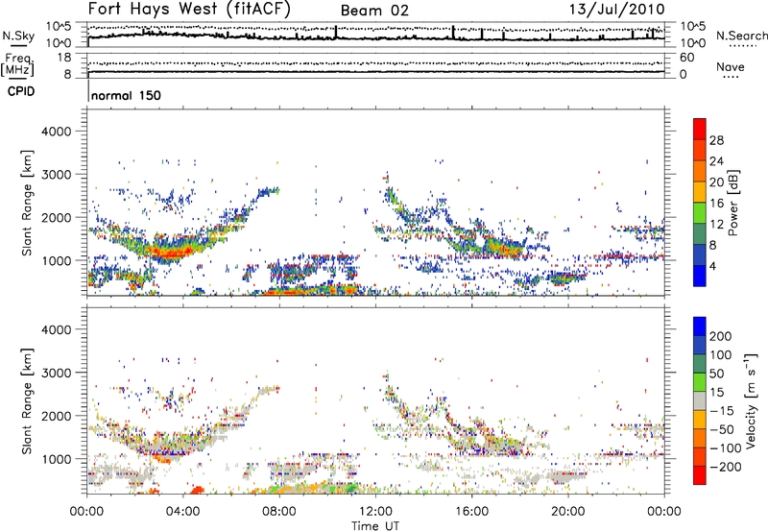Click the Nave legend label
The height and width of the screenshot is (532, 768).
pyautogui.click(x=731, y=67)
